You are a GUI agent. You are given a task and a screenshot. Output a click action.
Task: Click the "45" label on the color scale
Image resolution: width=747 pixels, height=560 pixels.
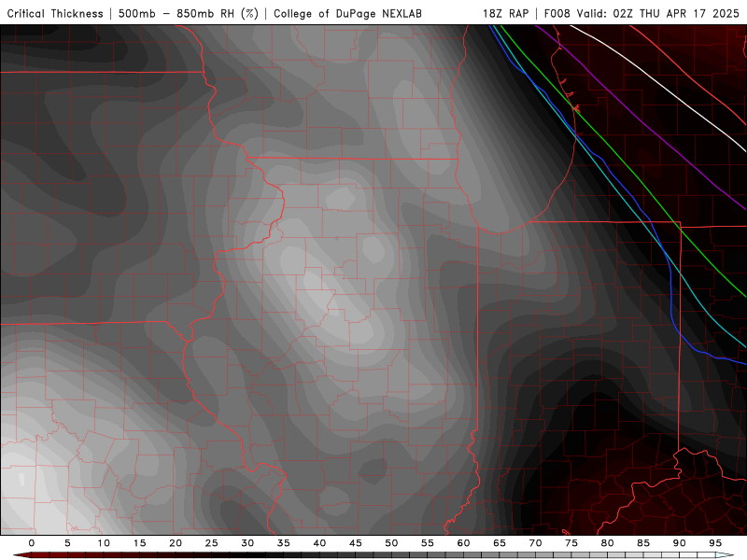[x=356, y=543]
